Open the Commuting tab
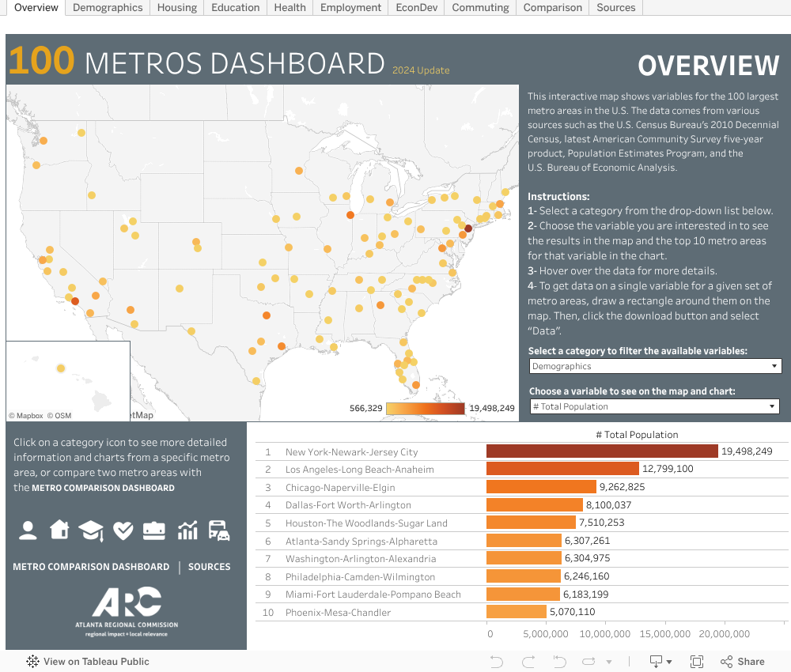The height and width of the screenshot is (672, 791). tap(480, 8)
